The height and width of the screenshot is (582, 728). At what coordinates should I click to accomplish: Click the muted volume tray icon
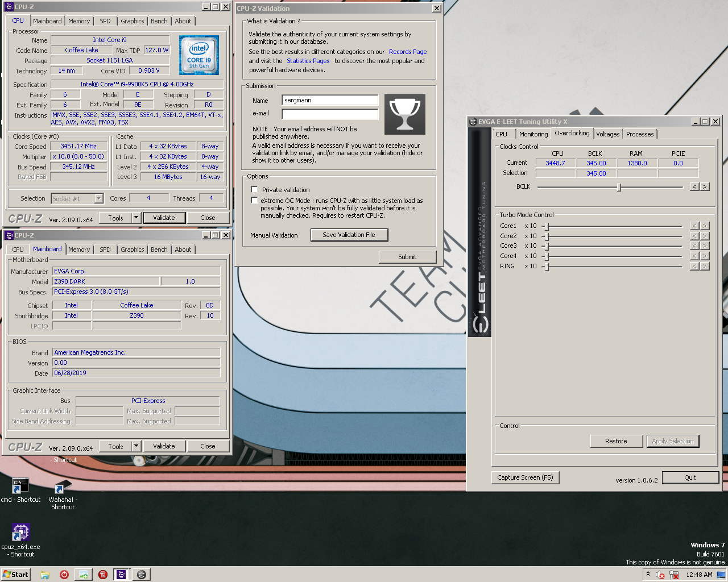coord(660,575)
